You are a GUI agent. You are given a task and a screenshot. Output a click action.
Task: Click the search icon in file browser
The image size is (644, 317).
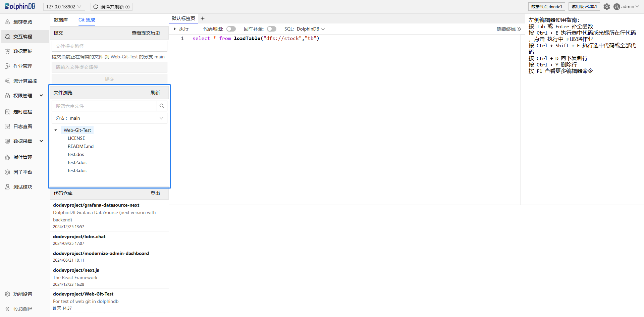click(162, 106)
